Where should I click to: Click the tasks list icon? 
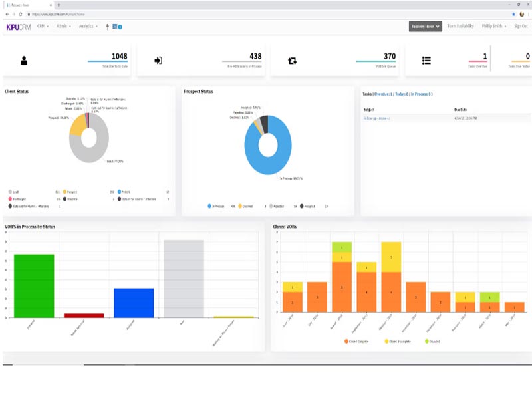[426, 61]
